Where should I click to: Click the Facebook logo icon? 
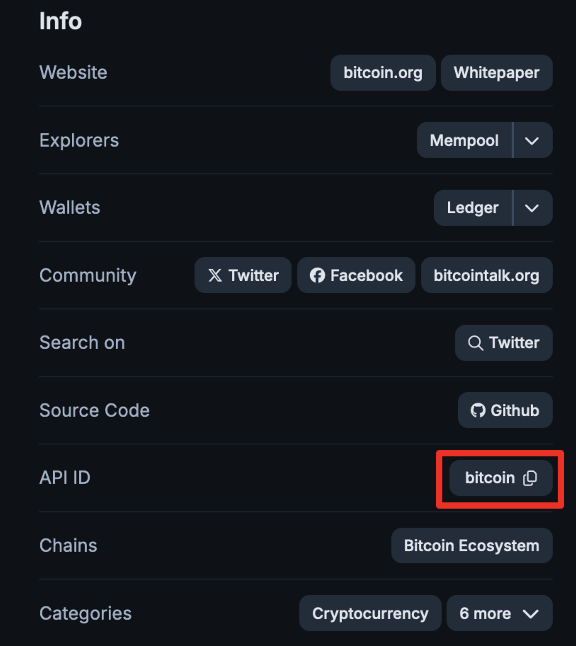[317, 275]
